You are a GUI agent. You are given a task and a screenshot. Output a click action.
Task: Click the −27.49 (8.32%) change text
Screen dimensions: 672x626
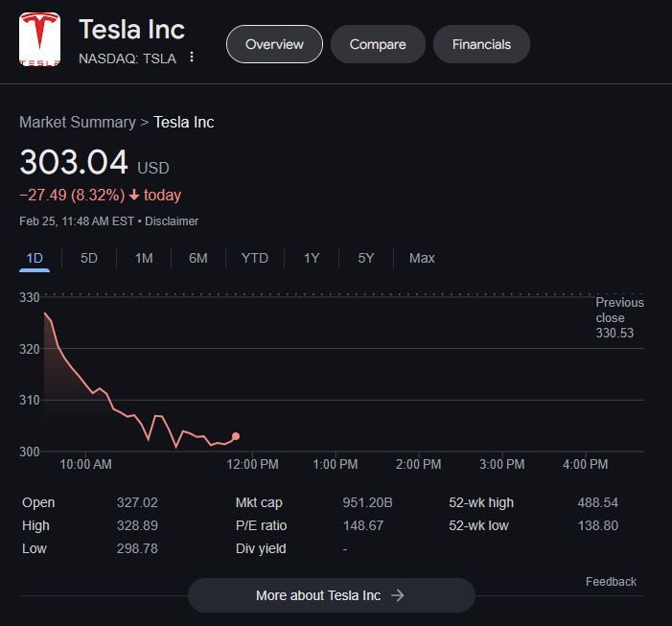[x=72, y=196]
